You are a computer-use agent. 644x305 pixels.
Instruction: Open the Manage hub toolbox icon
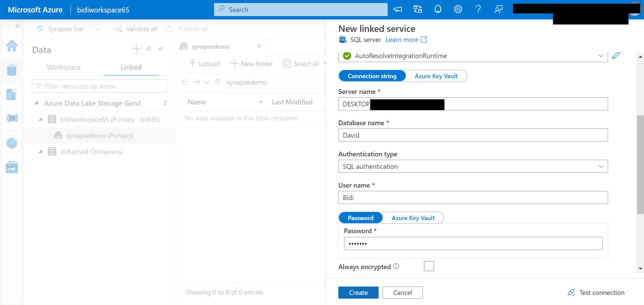pyautogui.click(x=12, y=167)
